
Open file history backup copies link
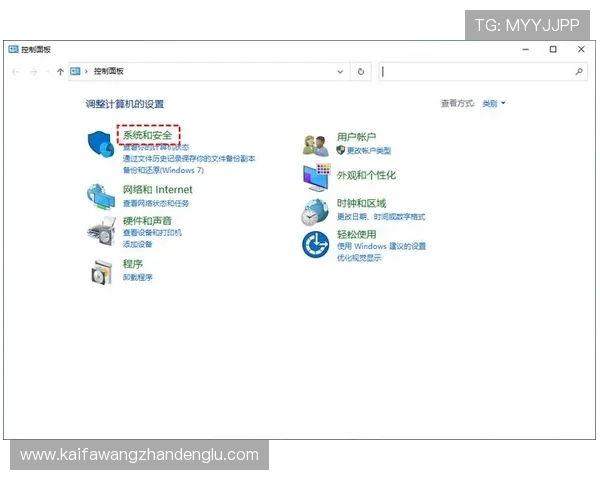click(189, 158)
